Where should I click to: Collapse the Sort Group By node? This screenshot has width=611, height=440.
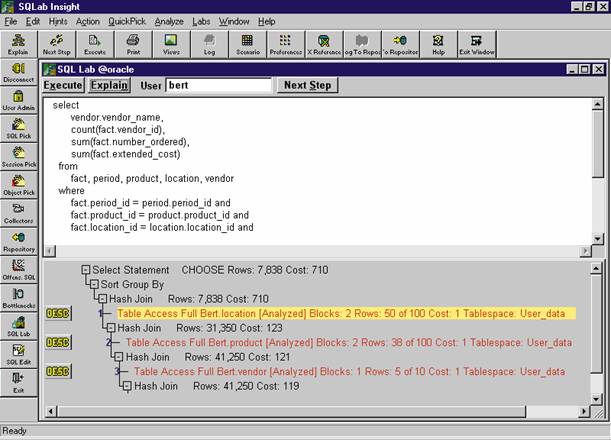click(94, 284)
